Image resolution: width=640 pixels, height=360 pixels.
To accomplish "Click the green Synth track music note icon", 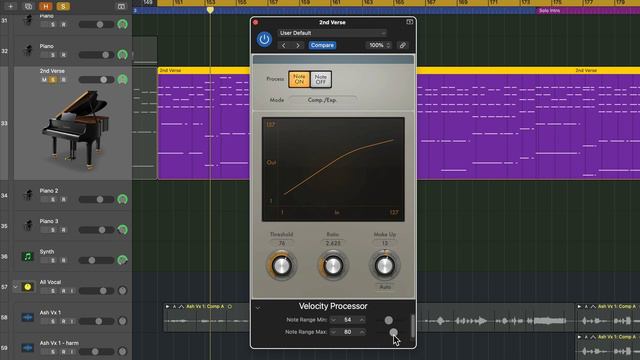I will point(27,256).
